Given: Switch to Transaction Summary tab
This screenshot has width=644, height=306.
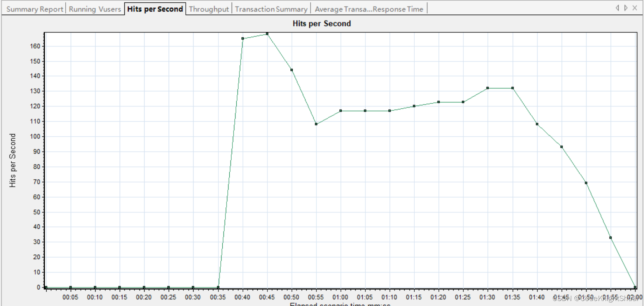Looking at the screenshot, I should pos(271,9).
